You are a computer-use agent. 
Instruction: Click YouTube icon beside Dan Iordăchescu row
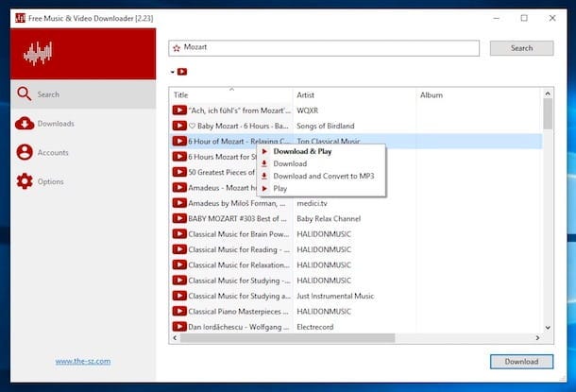(179, 327)
